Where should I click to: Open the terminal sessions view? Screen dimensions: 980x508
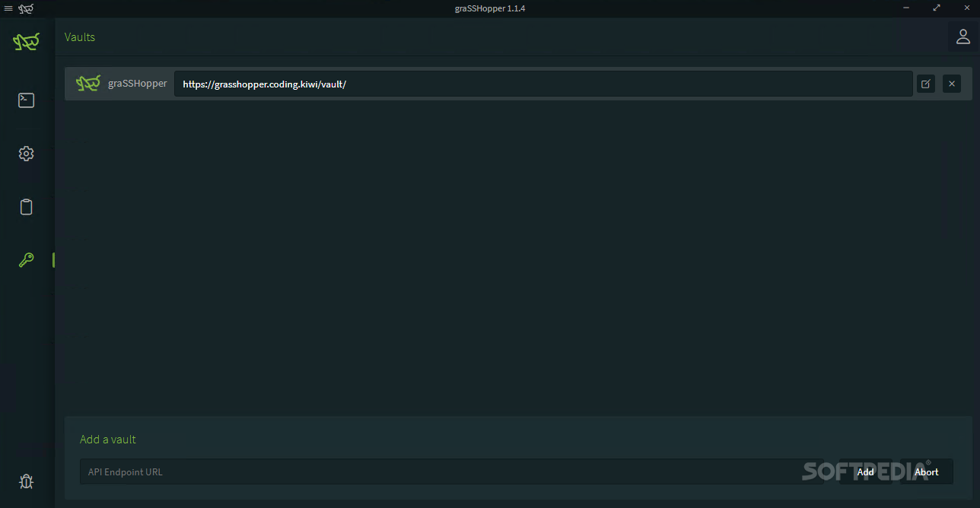click(27, 100)
